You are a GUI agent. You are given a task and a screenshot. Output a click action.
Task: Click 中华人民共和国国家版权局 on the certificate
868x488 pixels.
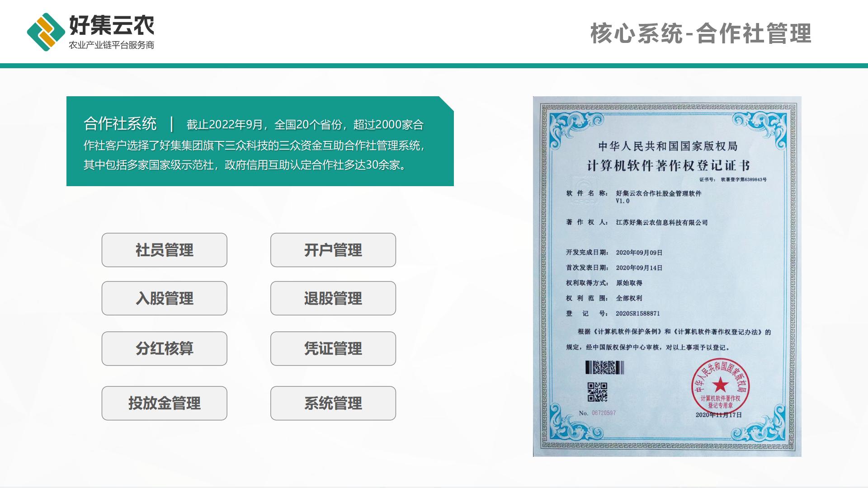point(668,146)
